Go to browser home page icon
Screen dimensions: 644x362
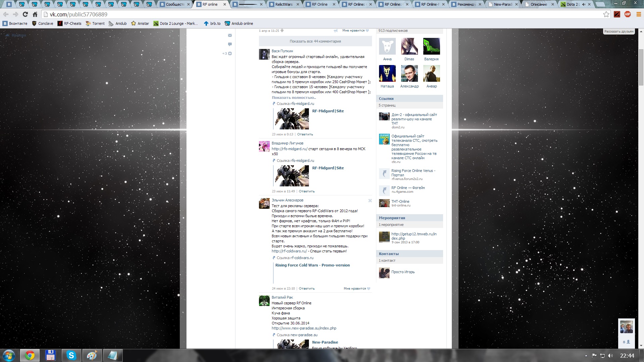coord(35,14)
